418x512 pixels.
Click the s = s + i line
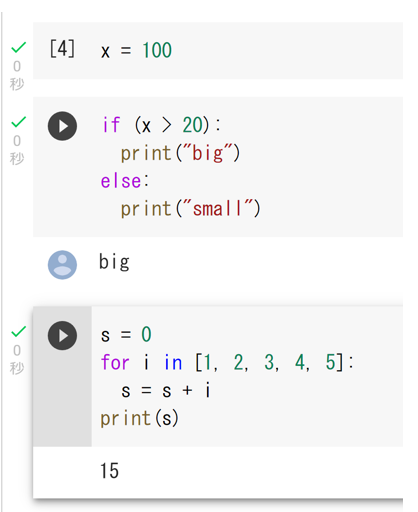(166, 390)
